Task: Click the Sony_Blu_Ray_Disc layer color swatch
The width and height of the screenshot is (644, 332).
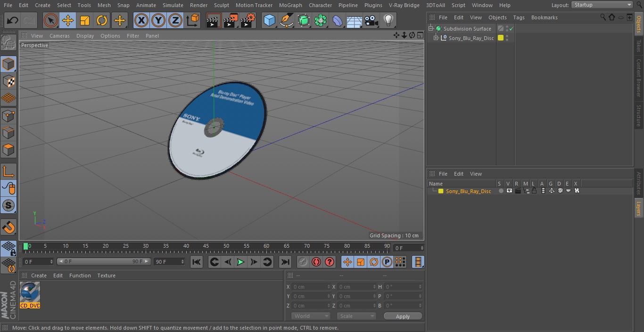Action: (x=441, y=191)
